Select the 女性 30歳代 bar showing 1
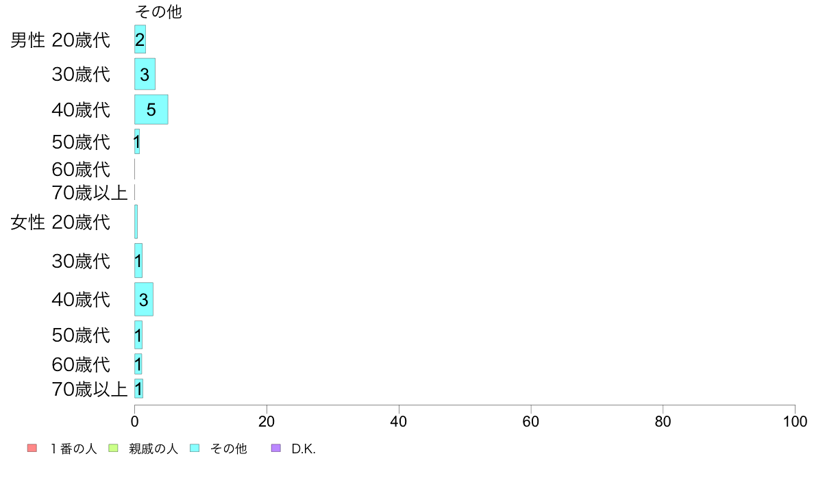Image resolution: width=814 pixels, height=504 pixels. click(138, 261)
